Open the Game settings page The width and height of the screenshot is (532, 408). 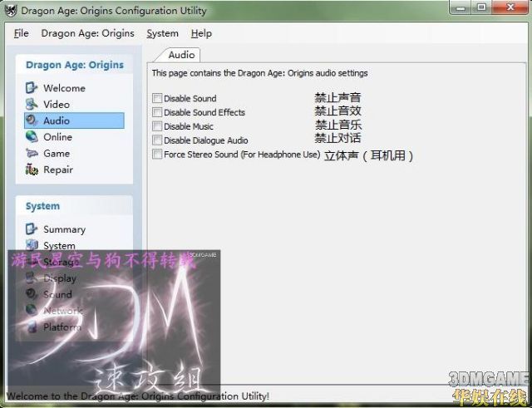[57, 153]
